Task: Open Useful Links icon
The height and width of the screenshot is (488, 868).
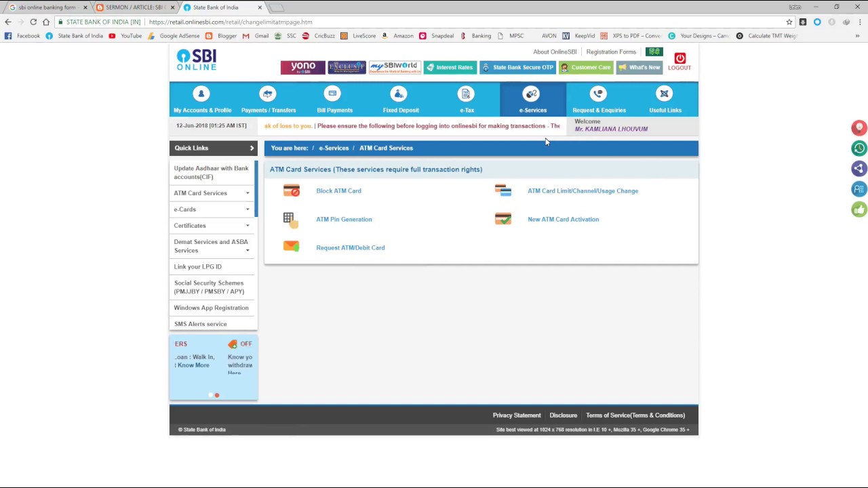Action: (665, 94)
